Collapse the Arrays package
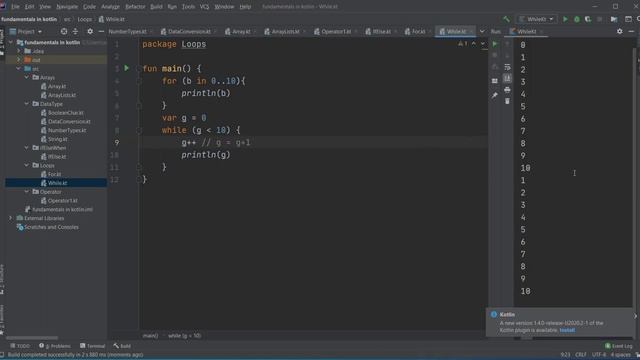 [27, 77]
